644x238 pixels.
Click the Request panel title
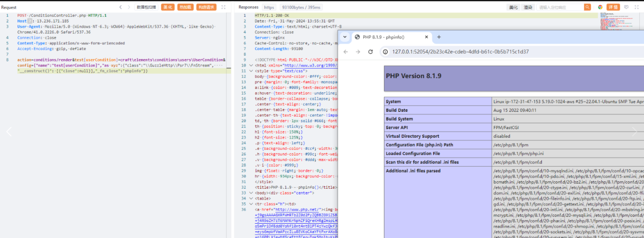9,7
